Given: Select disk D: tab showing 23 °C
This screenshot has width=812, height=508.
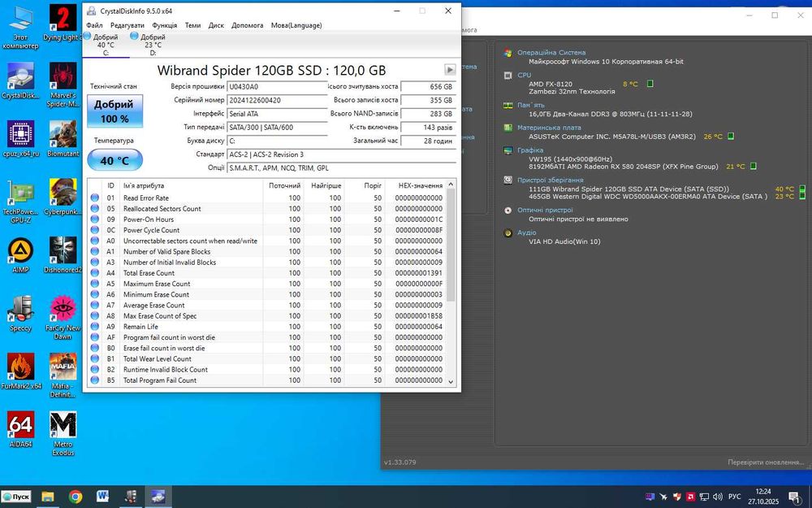Looking at the screenshot, I should [x=153, y=45].
